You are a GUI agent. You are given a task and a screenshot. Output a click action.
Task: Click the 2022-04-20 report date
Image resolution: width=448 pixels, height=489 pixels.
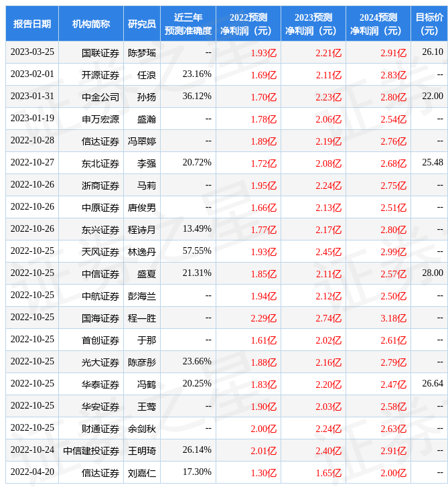32,472
